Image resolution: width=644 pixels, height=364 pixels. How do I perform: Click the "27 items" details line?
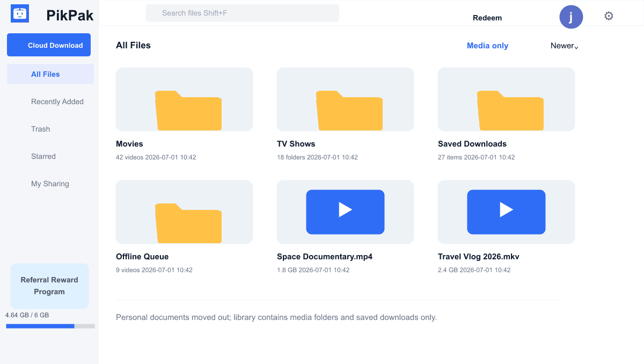pyautogui.click(x=477, y=157)
